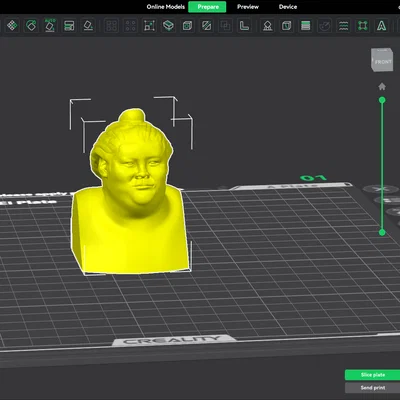This screenshot has width=400, height=400.
Task: Click the greyed four-squares toolbar icon
Action: [x=111, y=26]
